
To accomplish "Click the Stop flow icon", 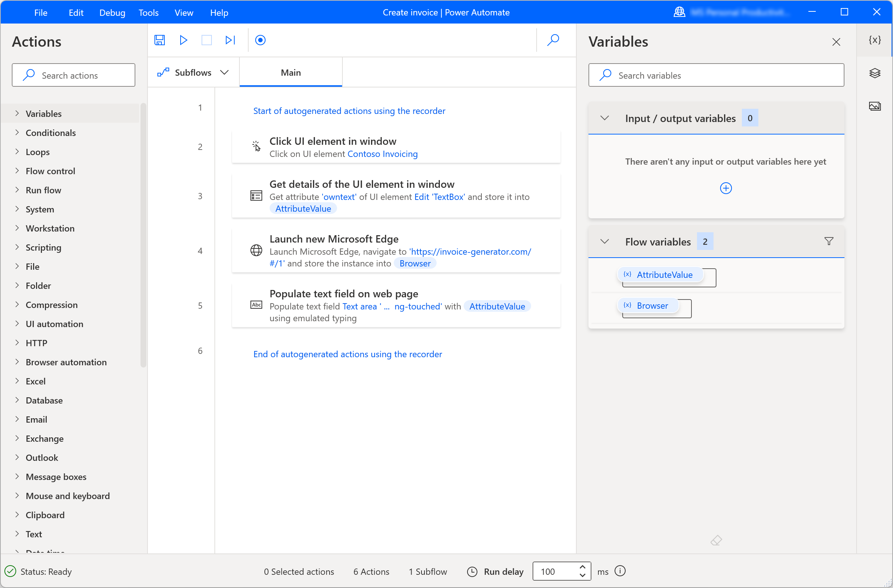I will click(206, 40).
